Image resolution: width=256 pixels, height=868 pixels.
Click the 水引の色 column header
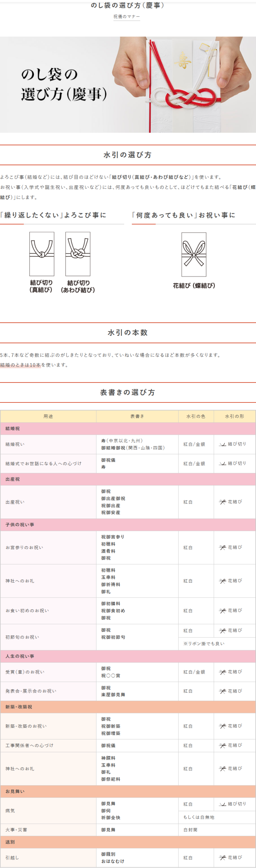[x=196, y=416]
